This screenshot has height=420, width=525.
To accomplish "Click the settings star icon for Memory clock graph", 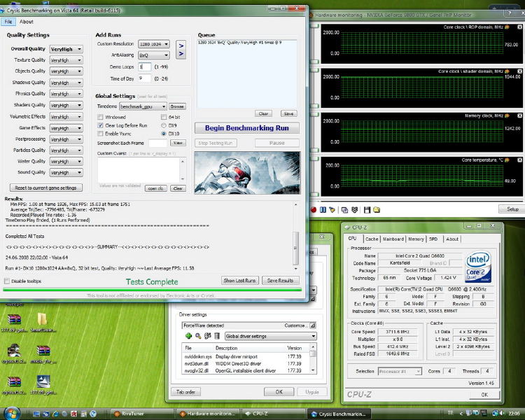I will pos(507,115).
